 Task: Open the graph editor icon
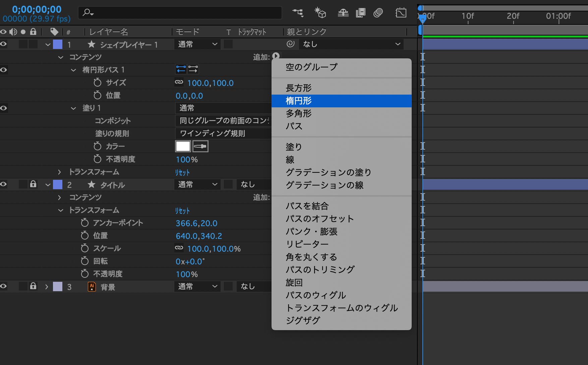click(x=401, y=13)
